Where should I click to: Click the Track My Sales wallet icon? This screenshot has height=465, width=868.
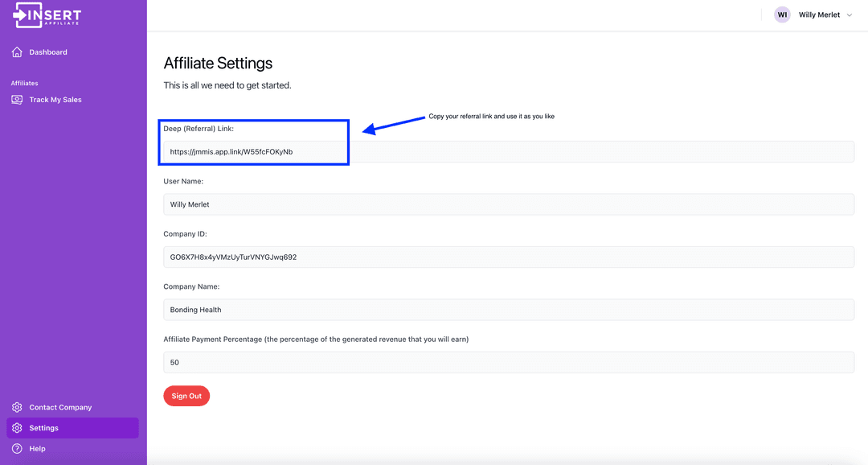[16, 99]
